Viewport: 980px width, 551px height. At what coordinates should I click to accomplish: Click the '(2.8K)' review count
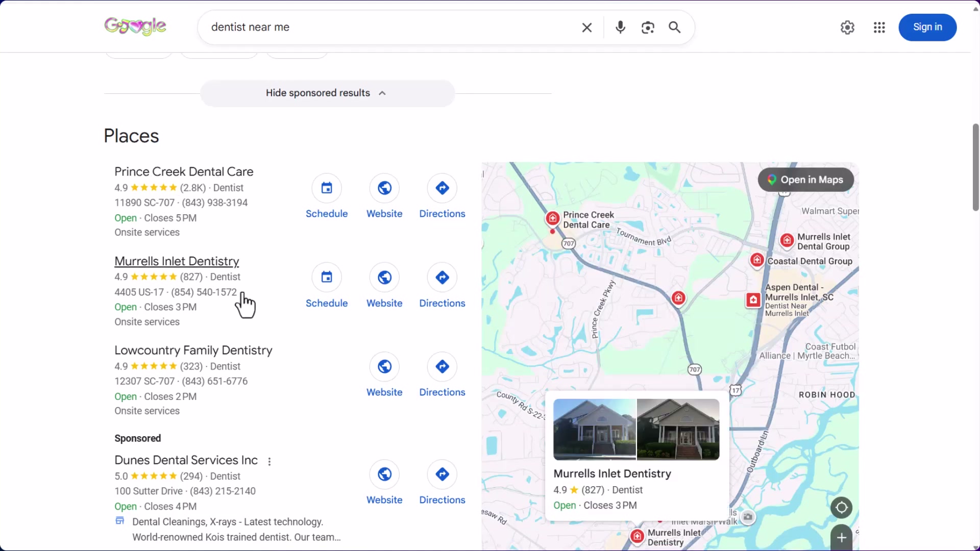[x=193, y=188]
